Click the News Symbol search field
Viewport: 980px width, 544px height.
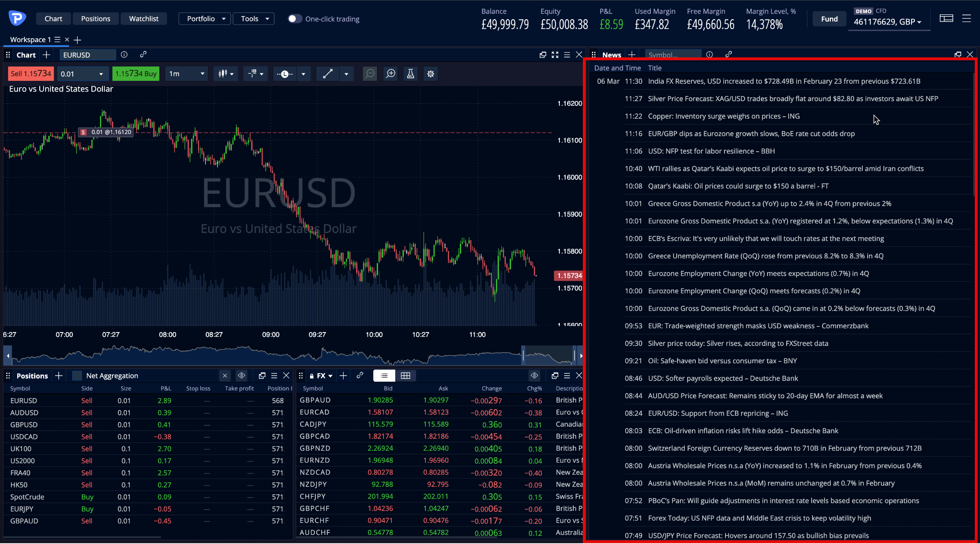pyautogui.click(x=673, y=55)
